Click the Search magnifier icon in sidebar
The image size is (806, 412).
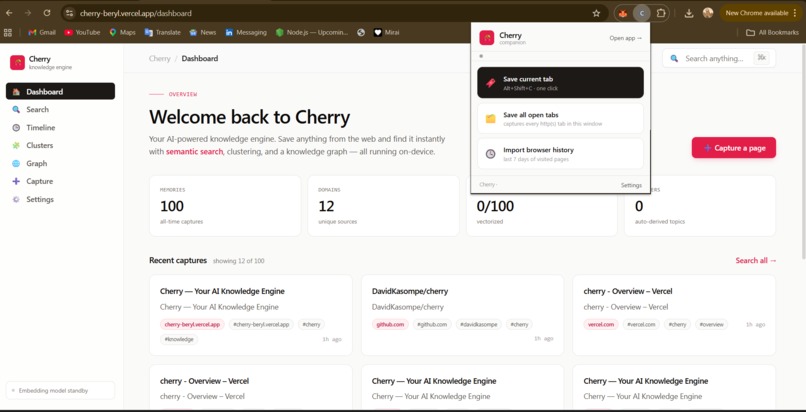pos(16,109)
